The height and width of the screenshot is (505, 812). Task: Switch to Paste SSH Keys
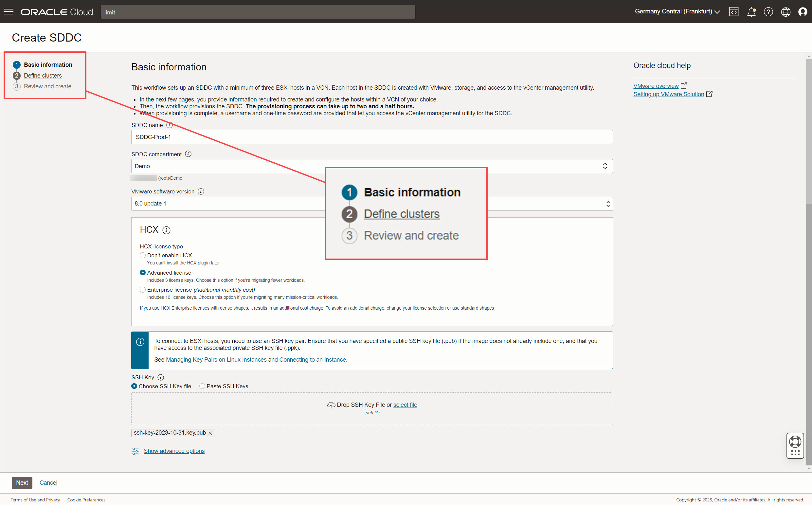[x=202, y=386]
